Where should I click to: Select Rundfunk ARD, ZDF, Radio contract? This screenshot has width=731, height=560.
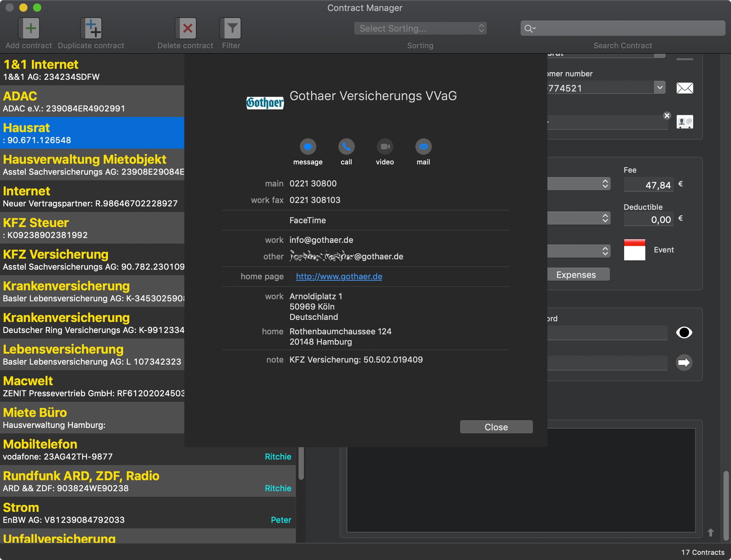148,481
